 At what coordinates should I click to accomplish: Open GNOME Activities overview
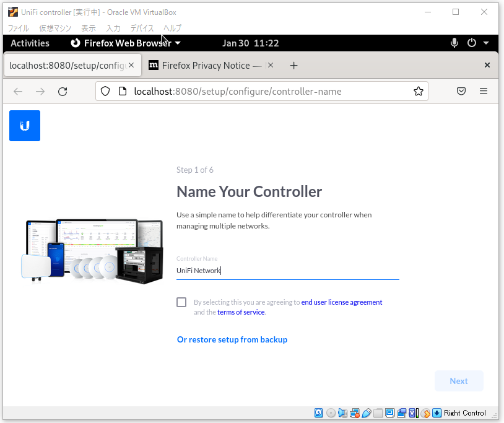point(30,43)
